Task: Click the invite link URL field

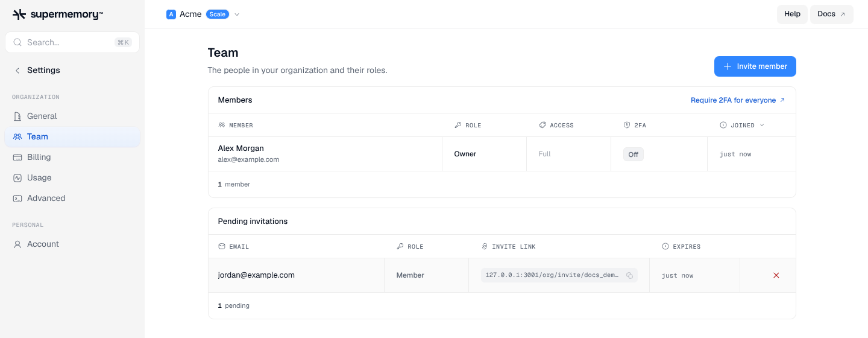Action: 559,275
